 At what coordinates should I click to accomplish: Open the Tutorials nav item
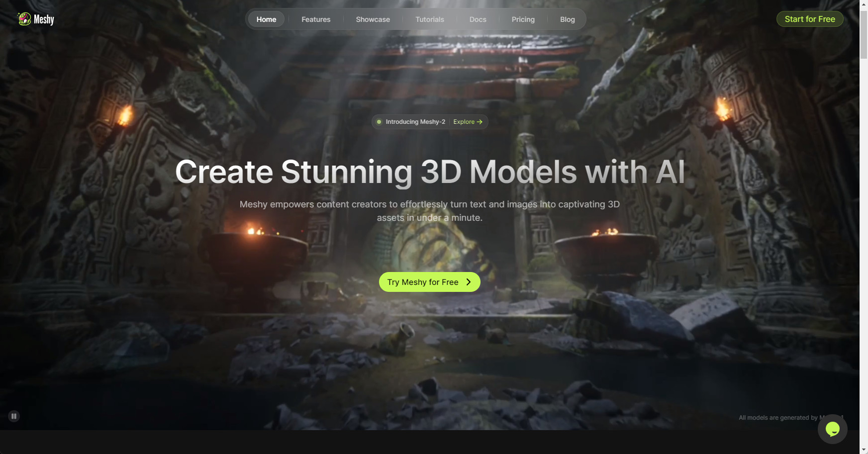coord(430,19)
